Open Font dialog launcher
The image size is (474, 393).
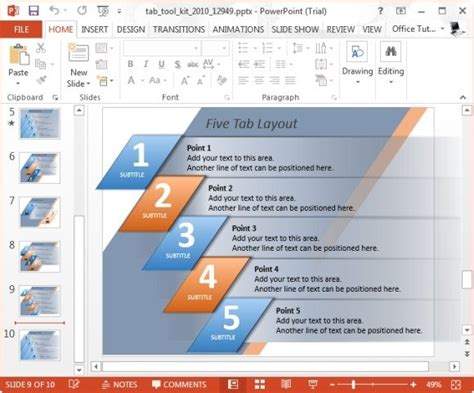pyautogui.click(x=227, y=97)
